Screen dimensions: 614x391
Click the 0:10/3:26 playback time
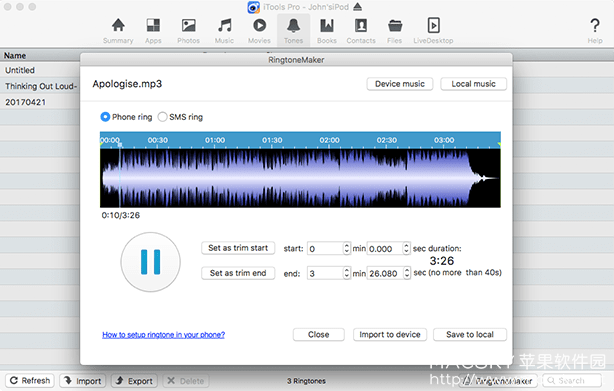[x=121, y=215]
